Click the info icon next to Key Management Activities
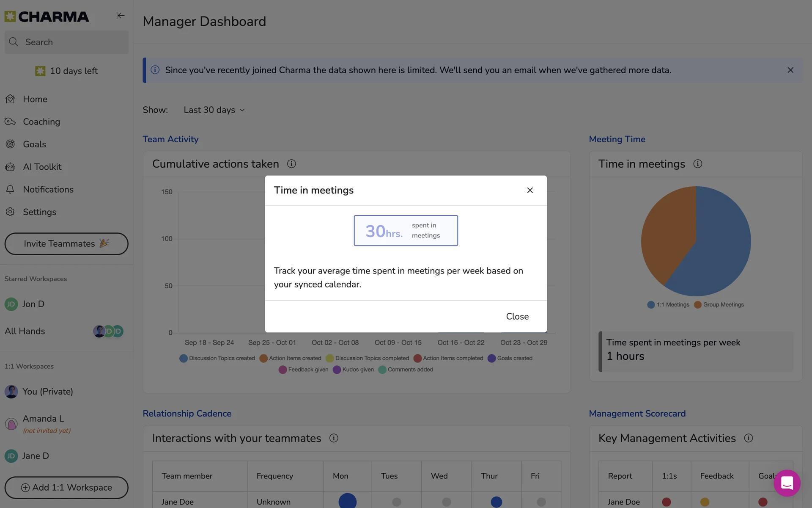 click(x=749, y=438)
